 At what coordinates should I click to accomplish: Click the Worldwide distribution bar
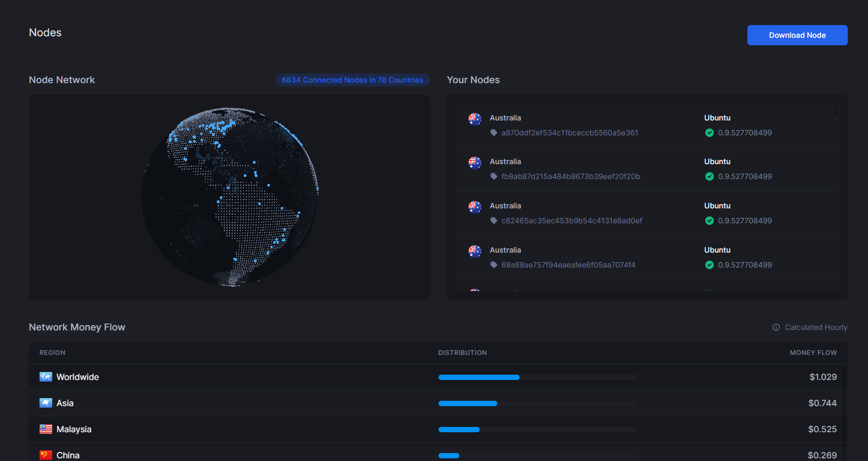[x=537, y=377]
